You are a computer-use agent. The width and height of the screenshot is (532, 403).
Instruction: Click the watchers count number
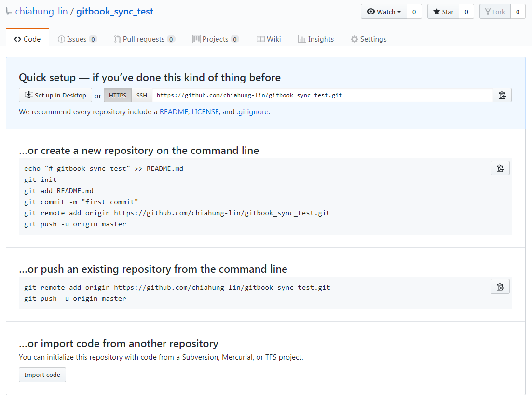pos(414,12)
